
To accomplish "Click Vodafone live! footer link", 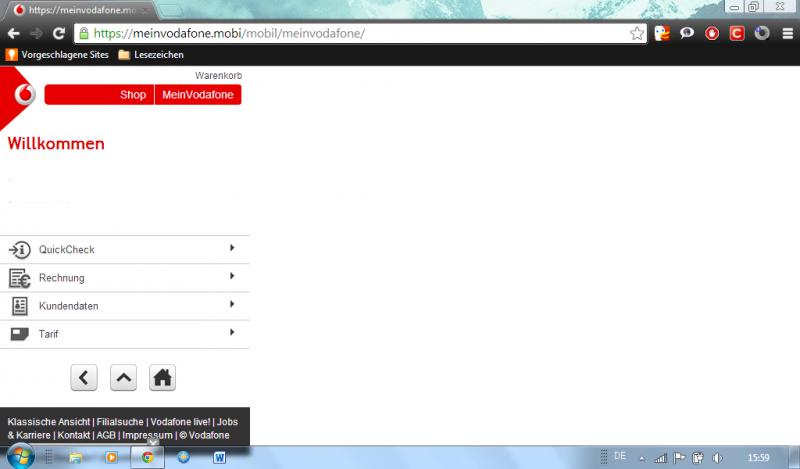I will [x=180, y=422].
